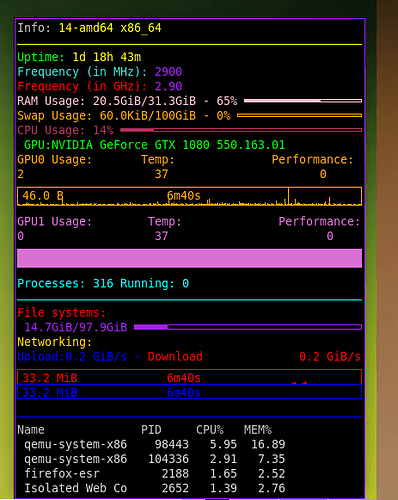The height and width of the screenshot is (500, 398).
Task: Click the RAM Usage text 20.5GiB/31.3GiB
Action: click(144, 101)
